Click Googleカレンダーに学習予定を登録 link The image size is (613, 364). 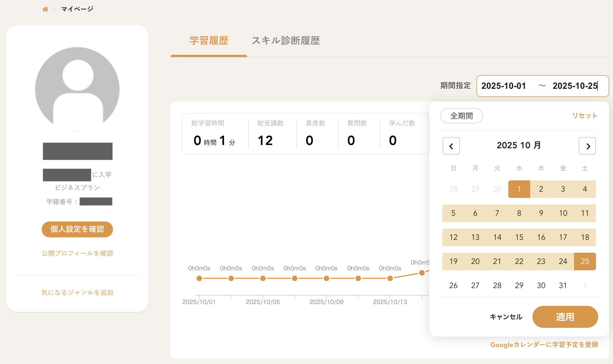point(544,345)
